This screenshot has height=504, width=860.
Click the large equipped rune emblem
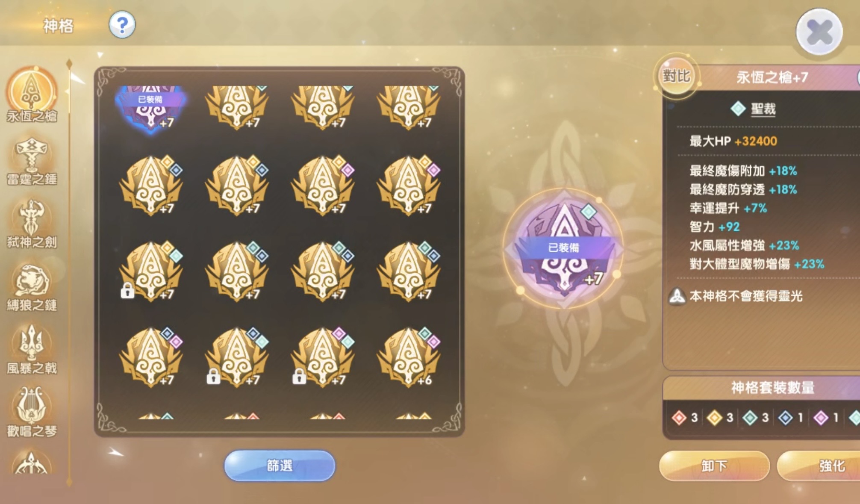click(564, 248)
